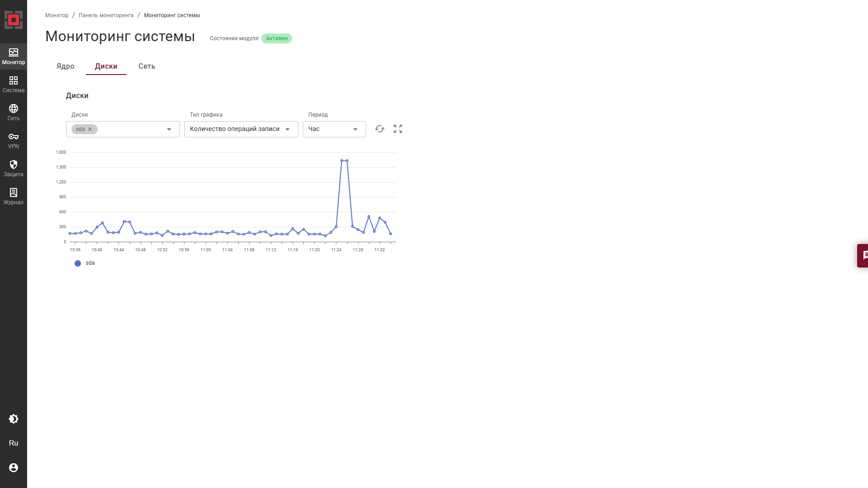This screenshot has width=868, height=488.
Task: Go to Панель мониторинга breadcrumb
Action: [106, 15]
